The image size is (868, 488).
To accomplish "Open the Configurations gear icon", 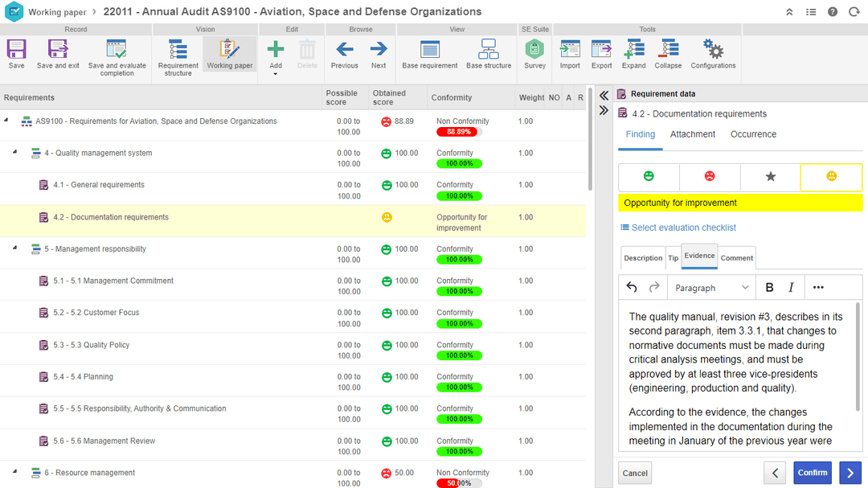I will tap(713, 49).
